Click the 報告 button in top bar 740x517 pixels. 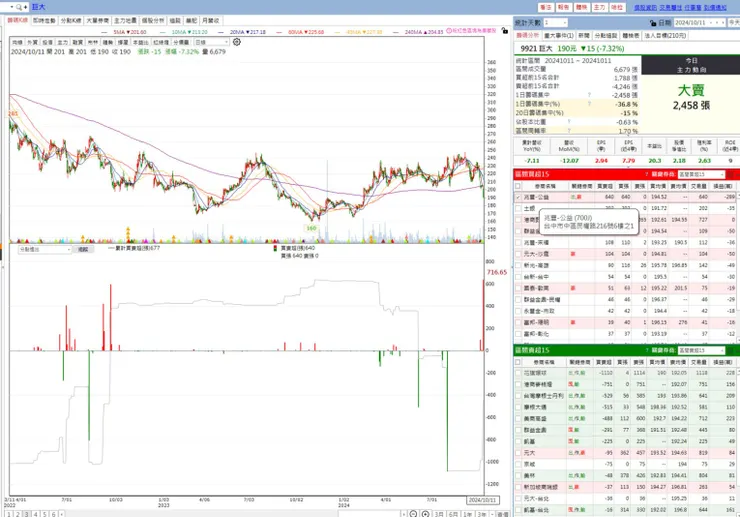[x=563, y=8]
